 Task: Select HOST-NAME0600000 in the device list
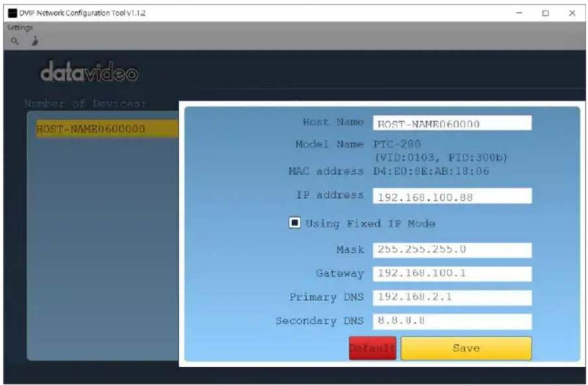coord(107,129)
